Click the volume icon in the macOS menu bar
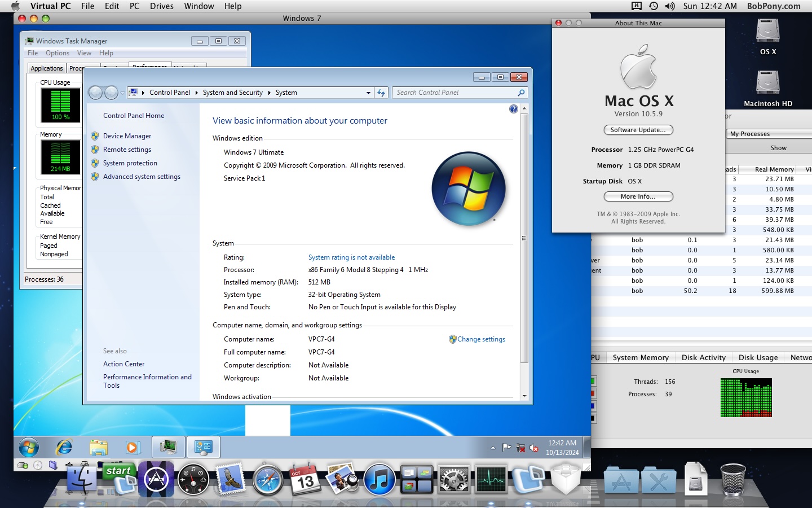812x508 pixels. 670,6
